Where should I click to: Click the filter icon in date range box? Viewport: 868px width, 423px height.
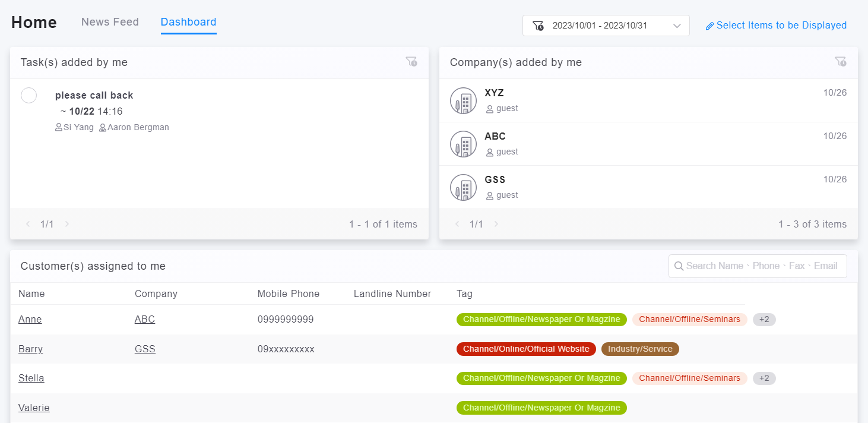(538, 26)
